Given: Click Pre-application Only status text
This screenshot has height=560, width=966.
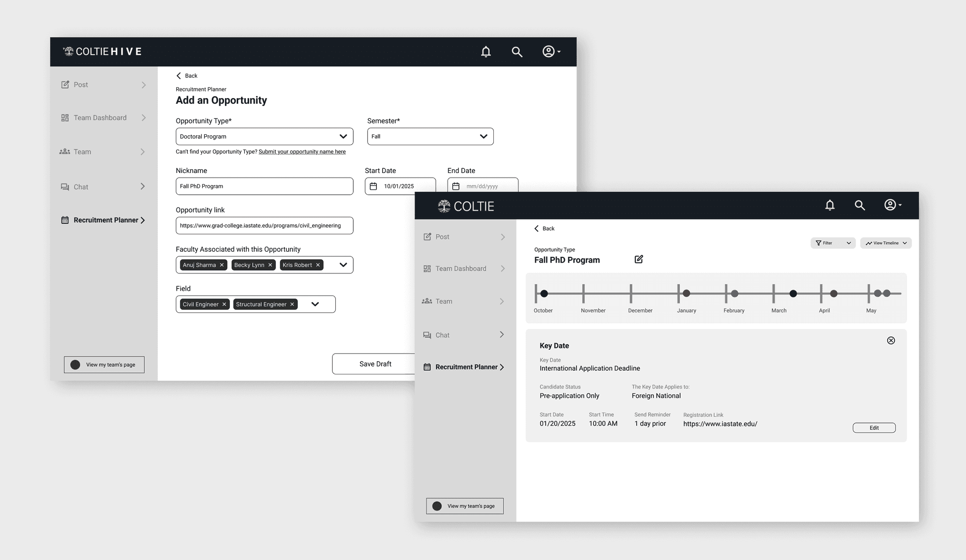Looking at the screenshot, I should coord(569,396).
